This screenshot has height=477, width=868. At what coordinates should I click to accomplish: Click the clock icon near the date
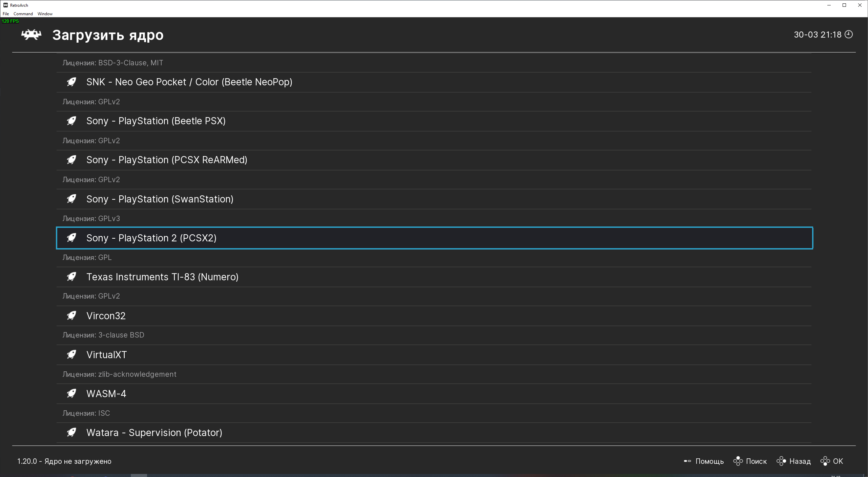click(849, 34)
